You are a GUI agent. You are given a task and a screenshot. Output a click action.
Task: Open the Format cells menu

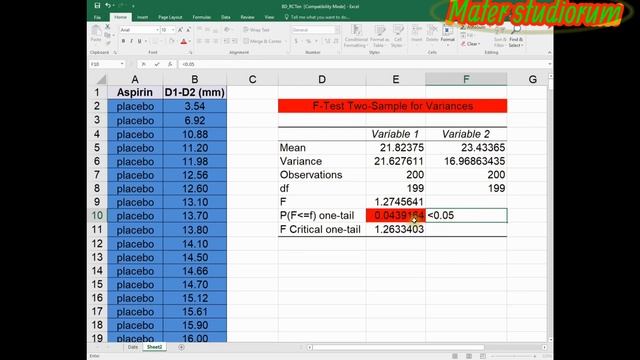[447, 35]
